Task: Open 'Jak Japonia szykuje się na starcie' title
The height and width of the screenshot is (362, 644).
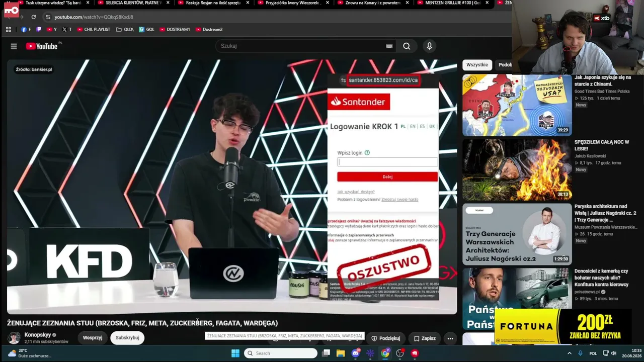Action: [603, 81]
